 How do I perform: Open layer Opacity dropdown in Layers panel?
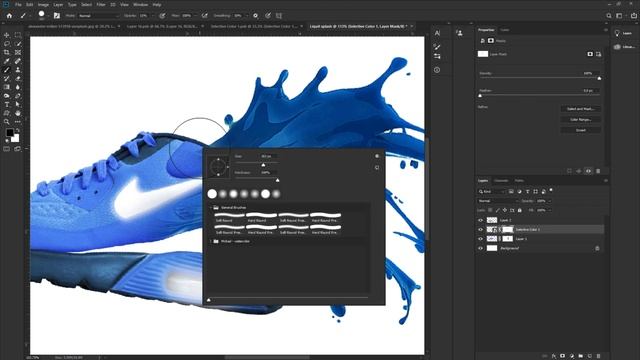[x=550, y=201]
